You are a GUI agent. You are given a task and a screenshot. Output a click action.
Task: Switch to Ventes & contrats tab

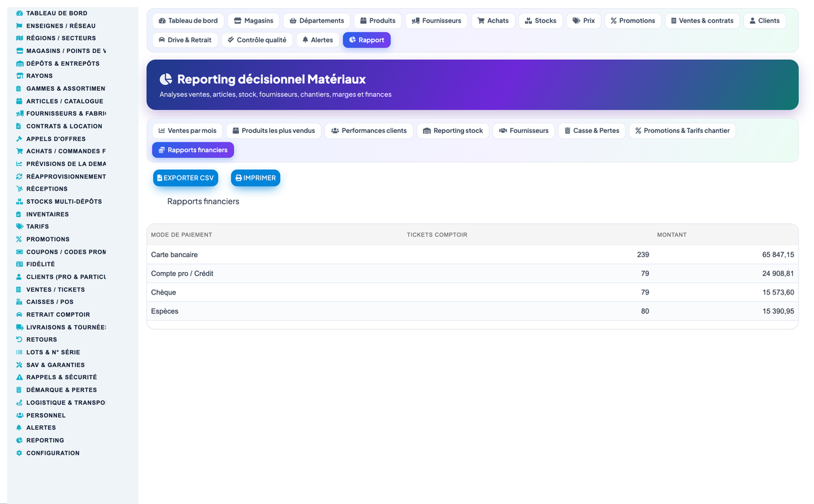[702, 20]
